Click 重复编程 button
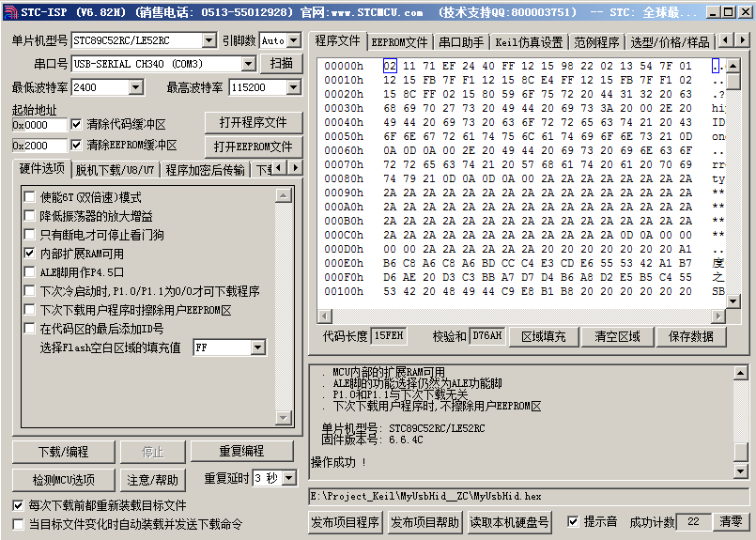The height and width of the screenshot is (540, 756). [x=242, y=451]
